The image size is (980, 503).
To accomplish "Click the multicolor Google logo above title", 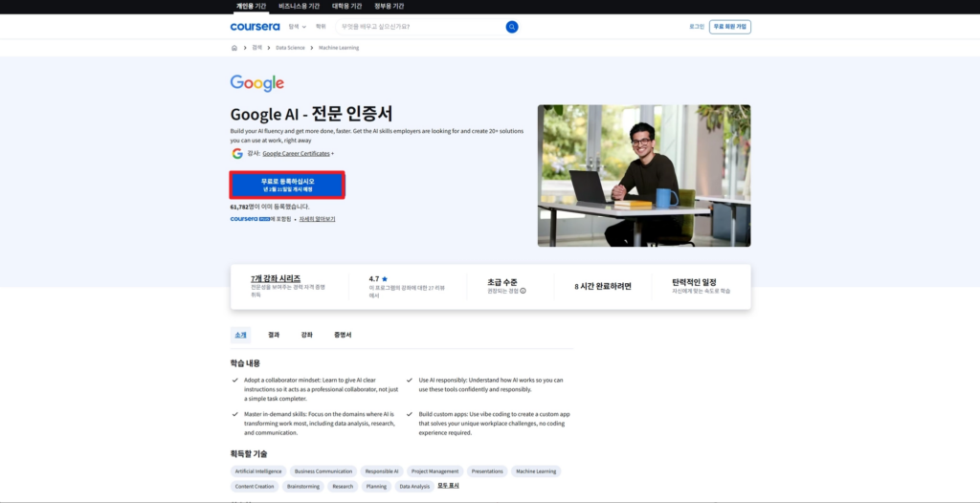I will 257,83.
